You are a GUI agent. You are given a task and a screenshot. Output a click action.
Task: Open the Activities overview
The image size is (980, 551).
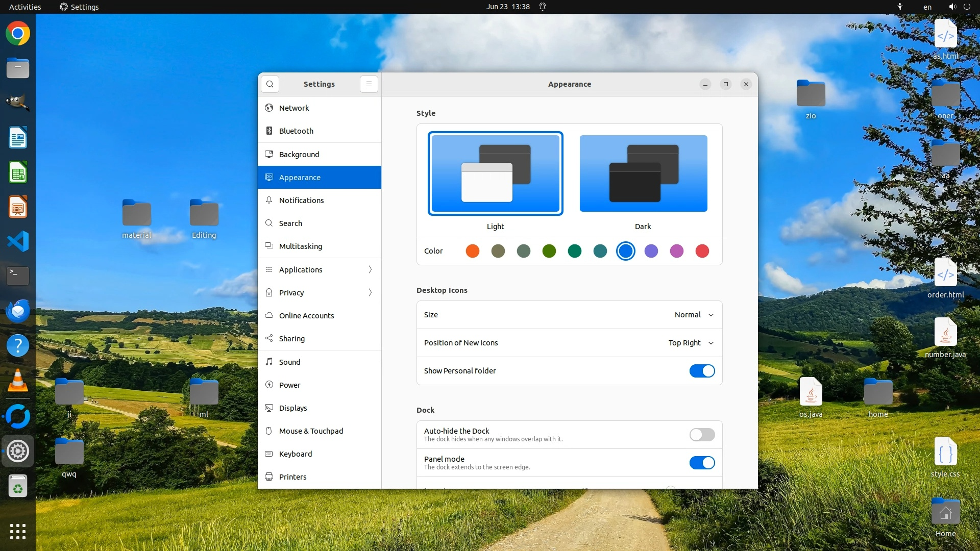[25, 7]
